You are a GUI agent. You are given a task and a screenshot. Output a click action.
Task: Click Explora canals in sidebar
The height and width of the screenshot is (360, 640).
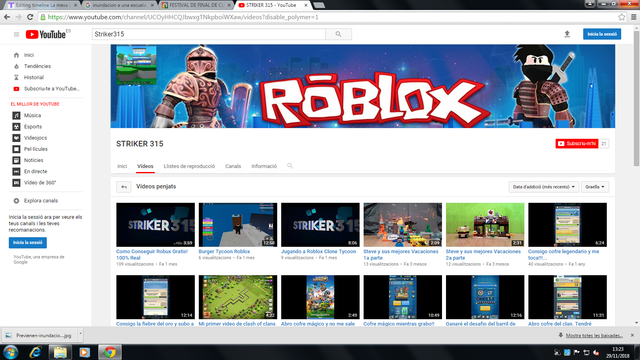click(40, 201)
